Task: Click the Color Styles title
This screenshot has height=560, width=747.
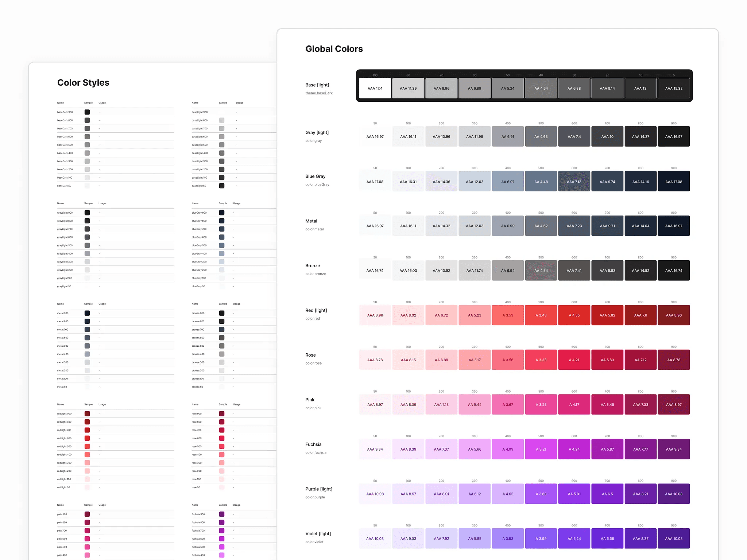Action: (x=83, y=82)
